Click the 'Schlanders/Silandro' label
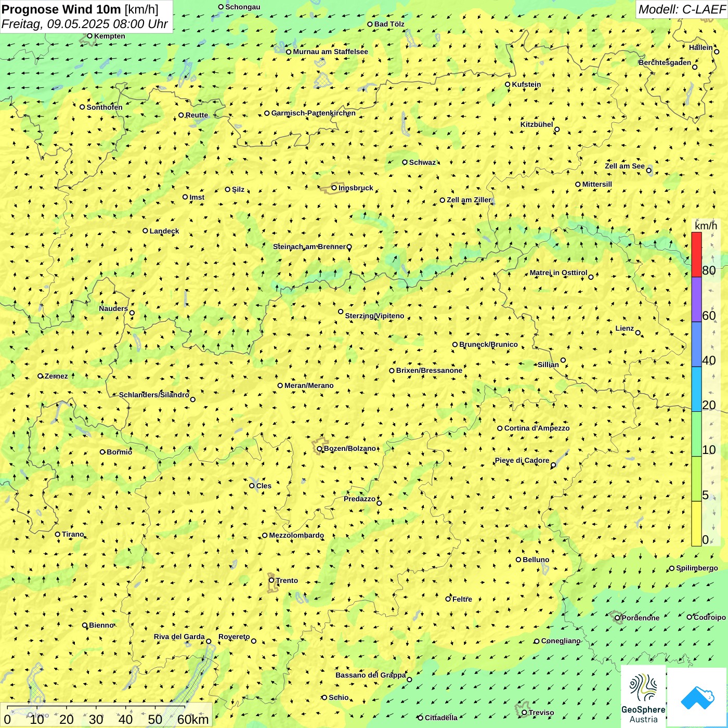The width and height of the screenshot is (728, 728). point(154,395)
